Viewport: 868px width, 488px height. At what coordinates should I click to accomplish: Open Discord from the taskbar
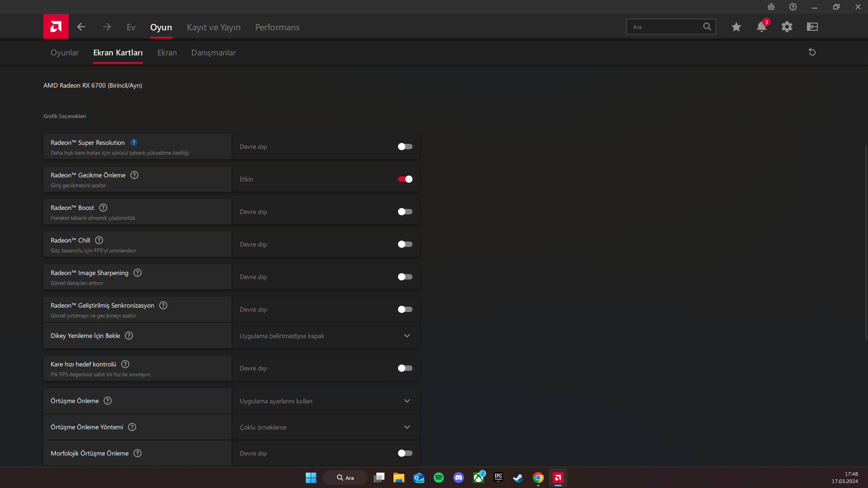(459, 478)
